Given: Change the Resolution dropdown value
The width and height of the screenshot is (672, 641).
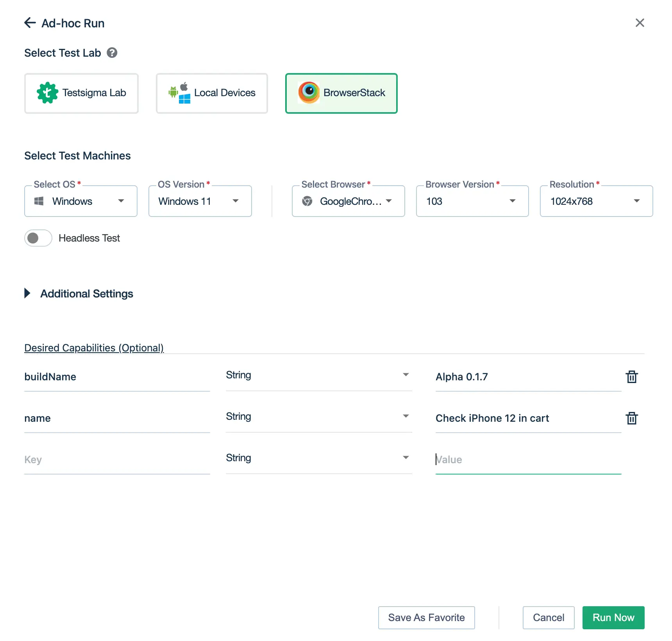Looking at the screenshot, I should click(596, 201).
